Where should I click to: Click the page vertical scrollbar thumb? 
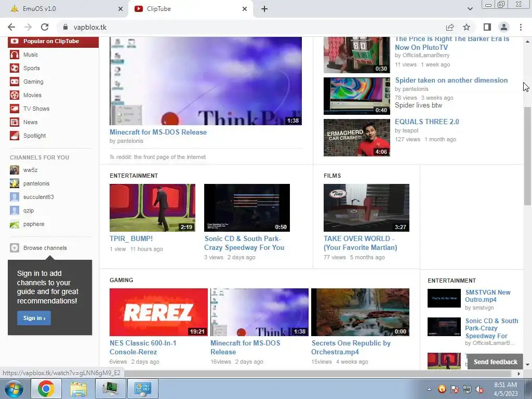click(527, 156)
